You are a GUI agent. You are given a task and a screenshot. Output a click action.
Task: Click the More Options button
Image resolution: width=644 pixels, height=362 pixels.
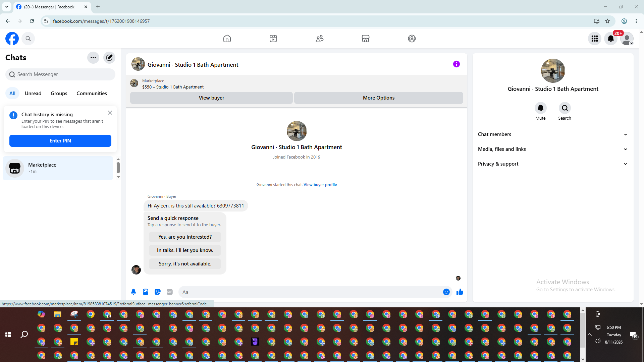pyautogui.click(x=379, y=98)
